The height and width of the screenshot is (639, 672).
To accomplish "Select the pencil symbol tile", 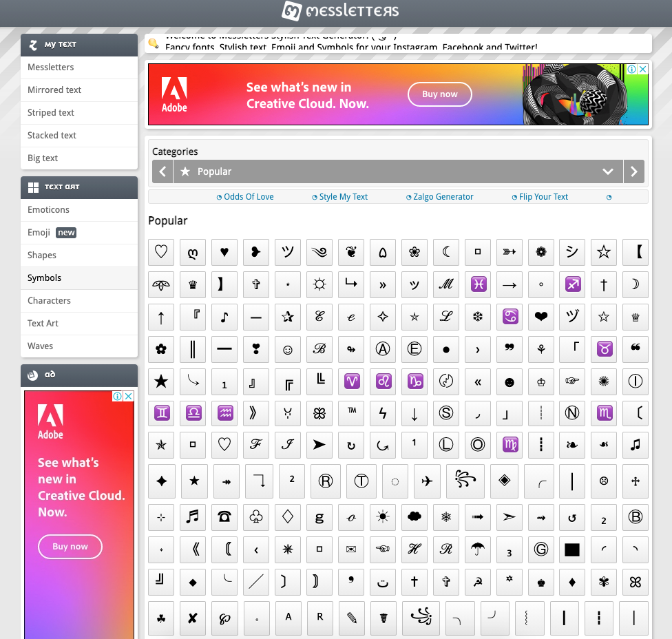I will coord(351,618).
